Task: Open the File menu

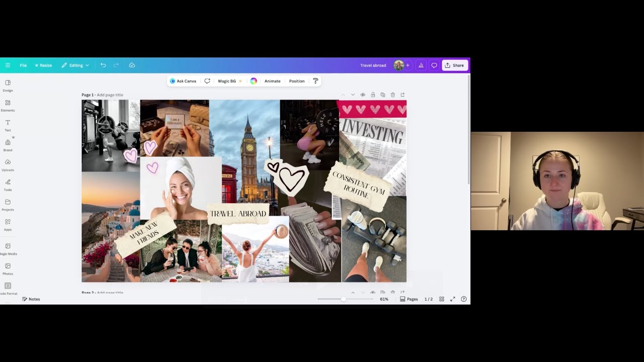Action: [x=23, y=65]
